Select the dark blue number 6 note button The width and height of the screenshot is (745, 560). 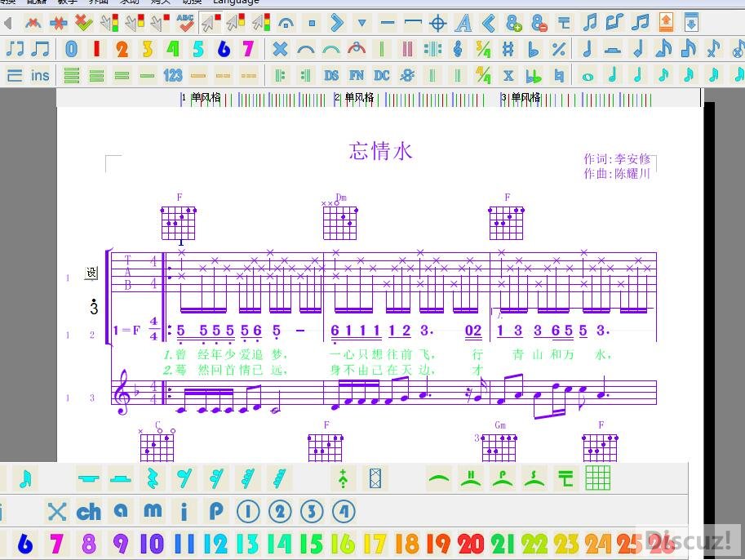224,48
